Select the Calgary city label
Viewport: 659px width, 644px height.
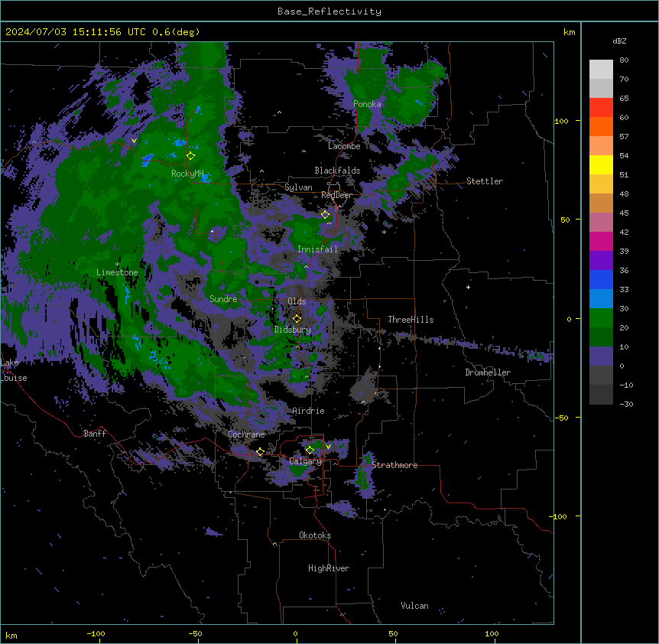click(306, 461)
